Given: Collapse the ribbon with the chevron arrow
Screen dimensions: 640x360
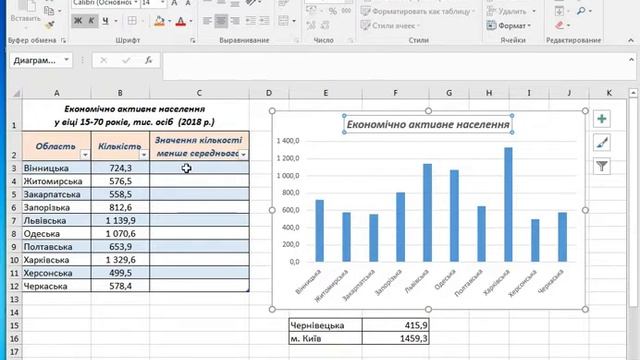Looking at the screenshot, I should pos(631,40).
